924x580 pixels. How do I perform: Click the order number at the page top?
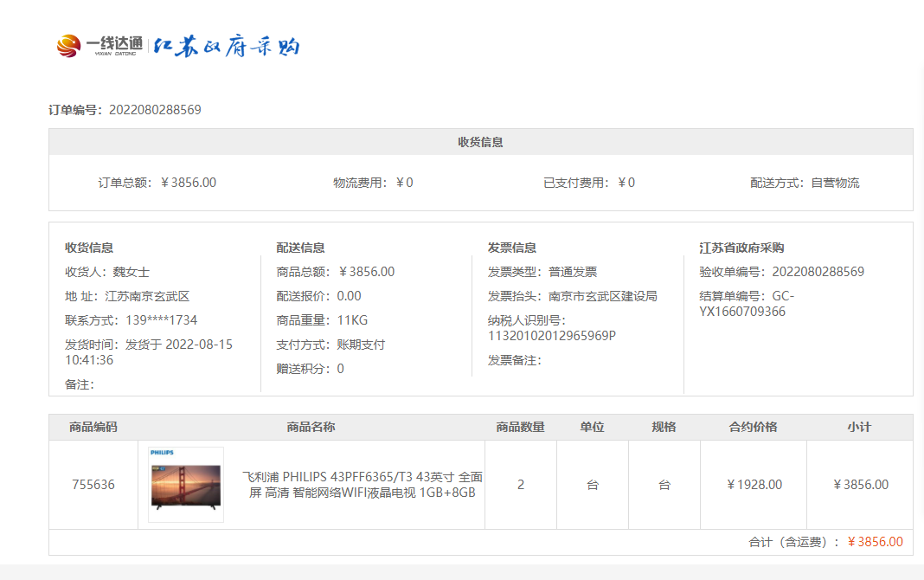click(155, 110)
